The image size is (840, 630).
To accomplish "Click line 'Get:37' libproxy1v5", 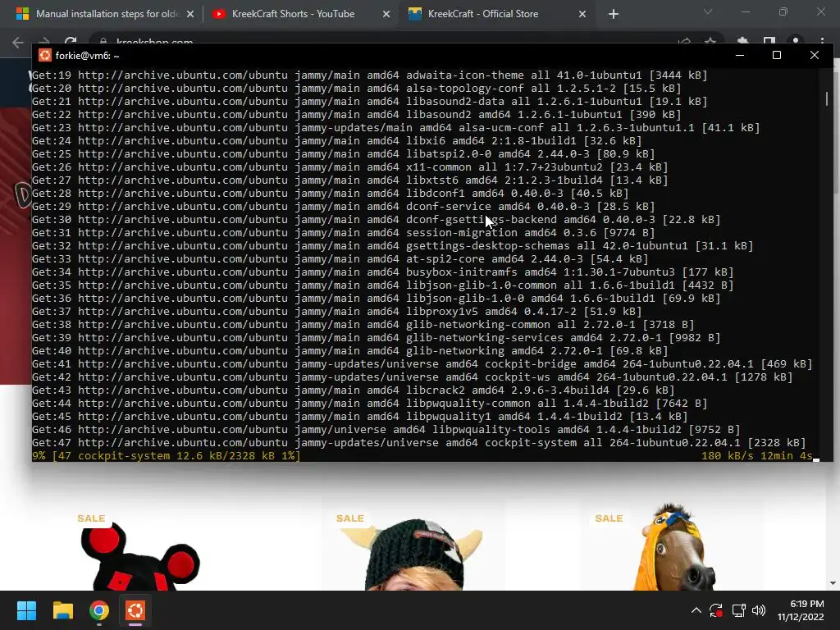I will [x=337, y=311].
